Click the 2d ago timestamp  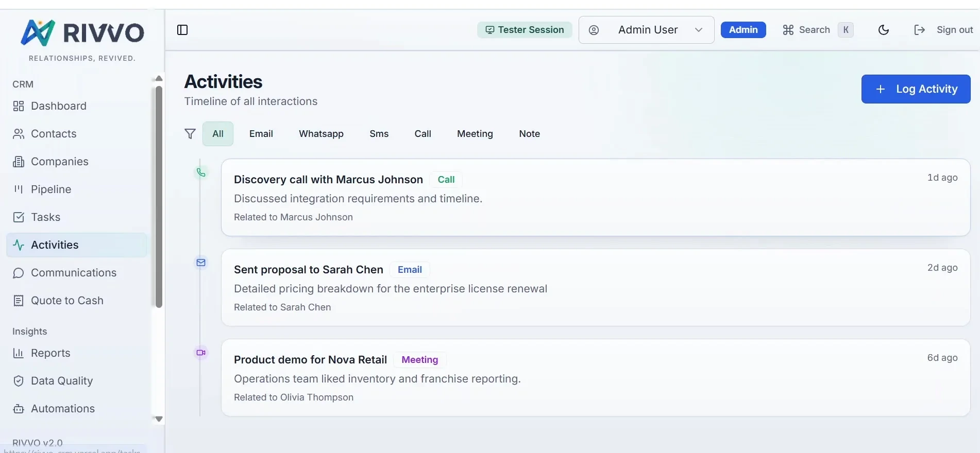click(942, 268)
